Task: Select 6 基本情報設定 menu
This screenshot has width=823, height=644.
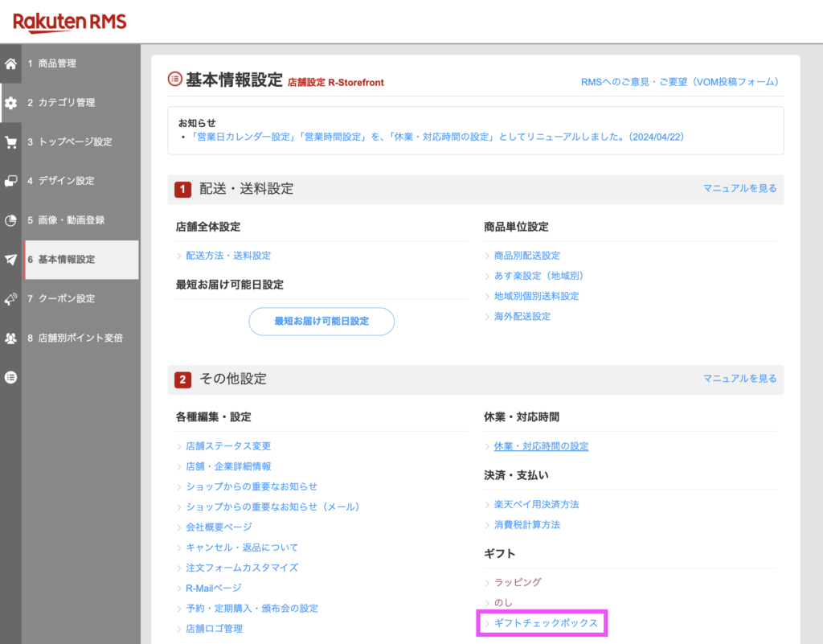Action: point(81,260)
